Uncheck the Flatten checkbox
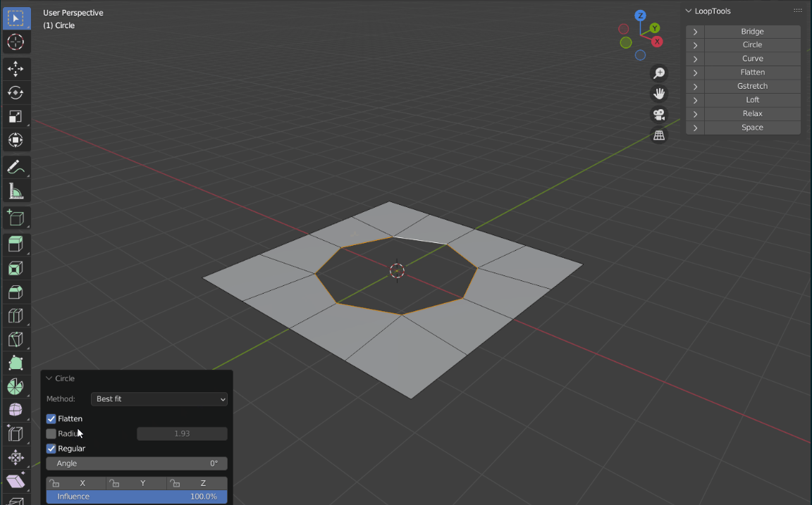The width and height of the screenshot is (812, 505). [x=51, y=418]
